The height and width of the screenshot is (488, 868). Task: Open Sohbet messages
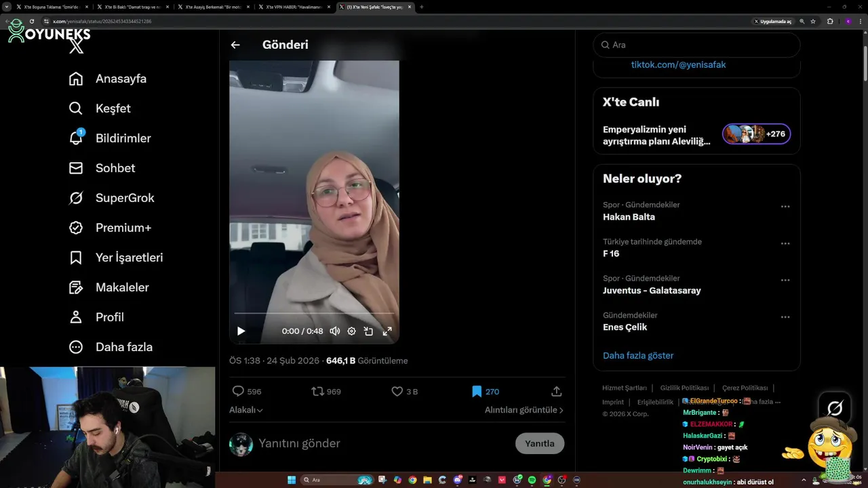tap(102, 168)
